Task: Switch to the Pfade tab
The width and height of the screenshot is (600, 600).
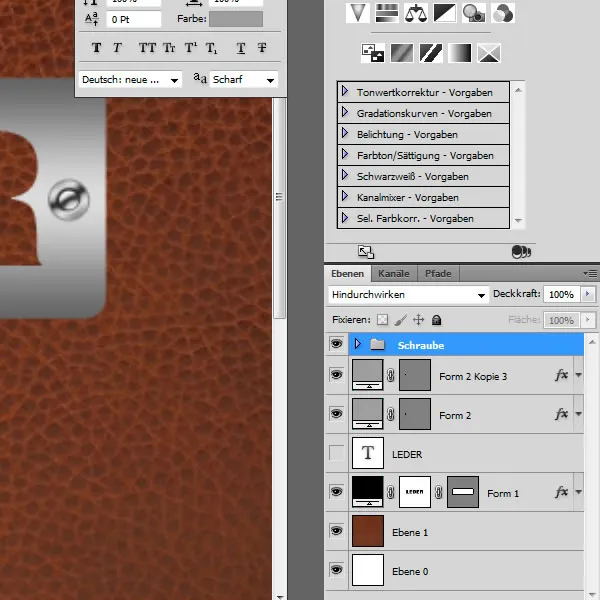Action: tap(438, 273)
